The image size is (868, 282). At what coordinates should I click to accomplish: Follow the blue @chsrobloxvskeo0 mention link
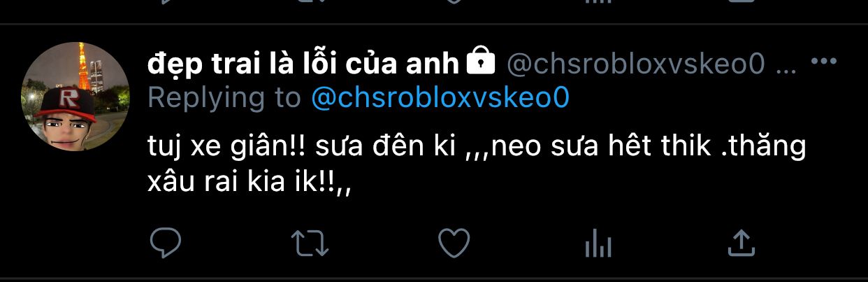tap(440, 99)
